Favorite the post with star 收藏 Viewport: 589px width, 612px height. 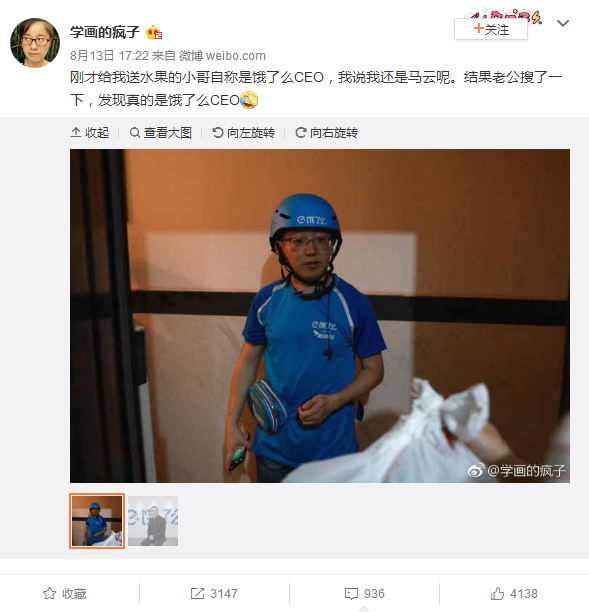(65, 594)
